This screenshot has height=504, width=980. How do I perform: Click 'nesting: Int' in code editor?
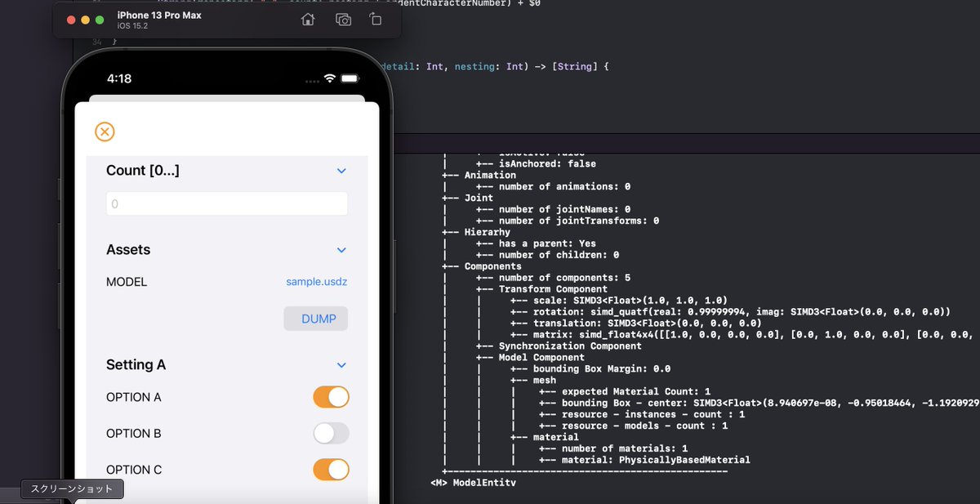pyautogui.click(x=489, y=66)
